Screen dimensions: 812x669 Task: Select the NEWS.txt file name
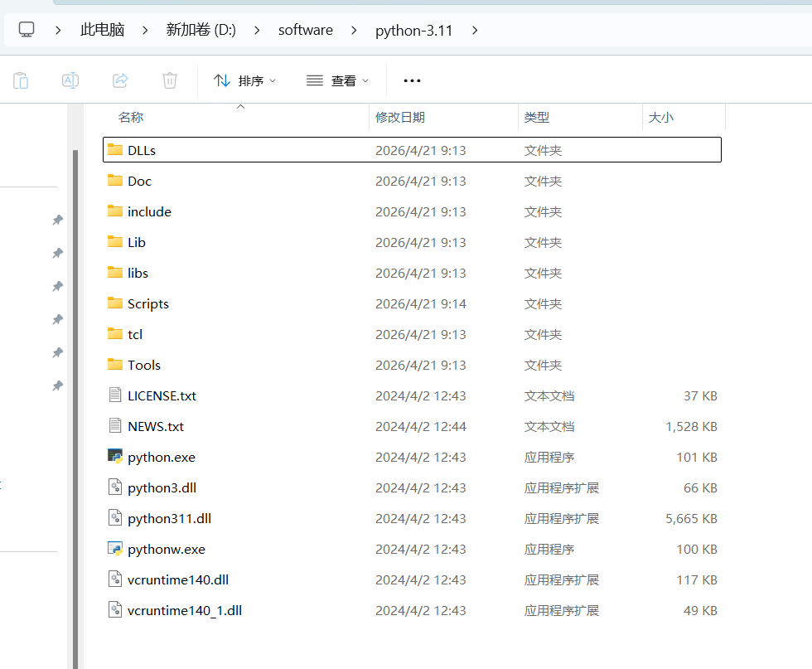[156, 426]
